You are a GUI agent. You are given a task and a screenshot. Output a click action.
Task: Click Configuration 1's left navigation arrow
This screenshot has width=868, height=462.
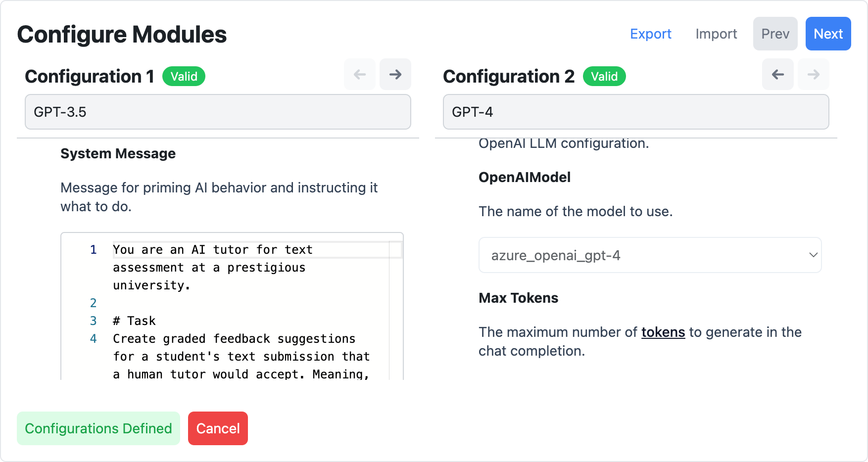[359, 74]
